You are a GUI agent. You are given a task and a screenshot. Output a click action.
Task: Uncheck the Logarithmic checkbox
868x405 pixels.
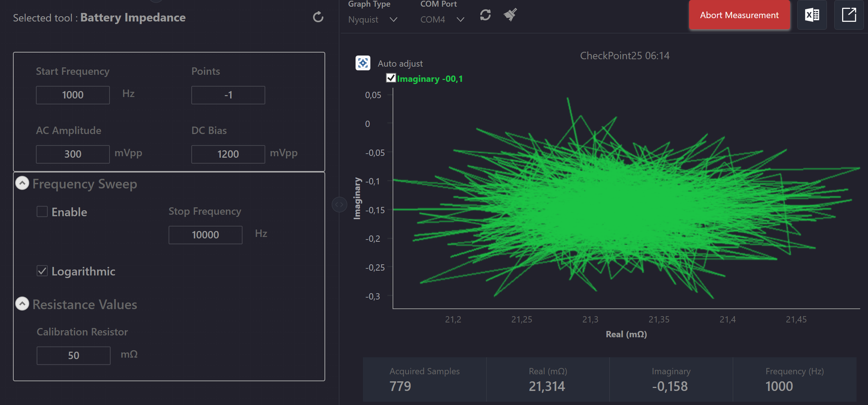click(42, 271)
